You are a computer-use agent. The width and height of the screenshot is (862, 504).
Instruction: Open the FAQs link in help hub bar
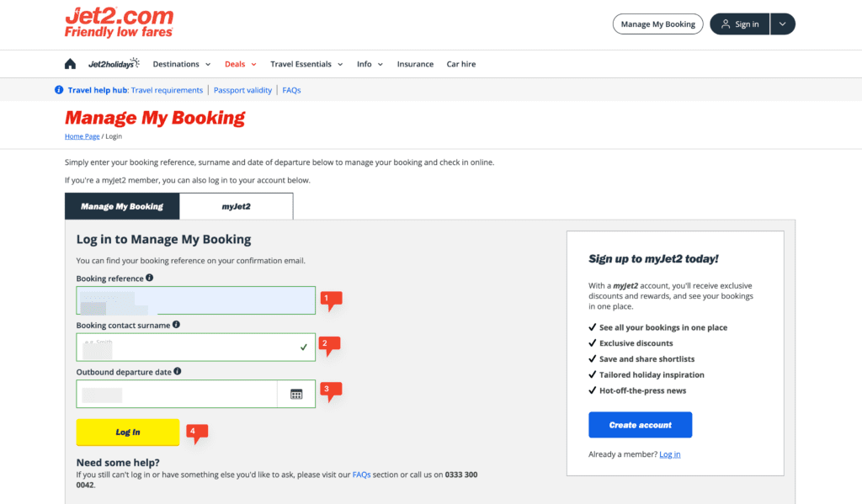click(x=291, y=90)
